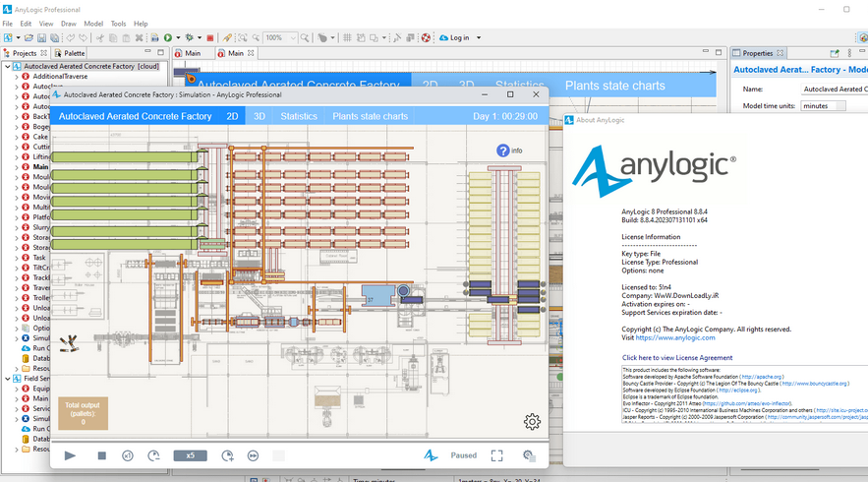
Task: Toggle full screen simulation view
Action: click(496, 455)
